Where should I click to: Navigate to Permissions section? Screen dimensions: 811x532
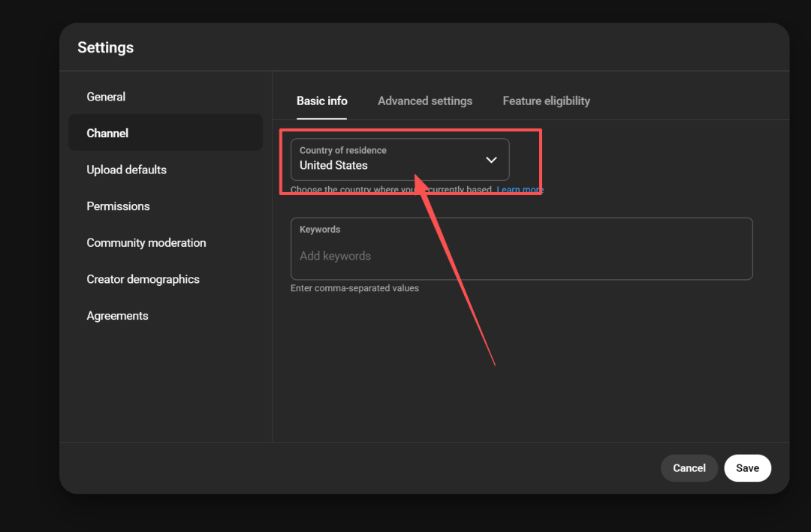pos(118,206)
